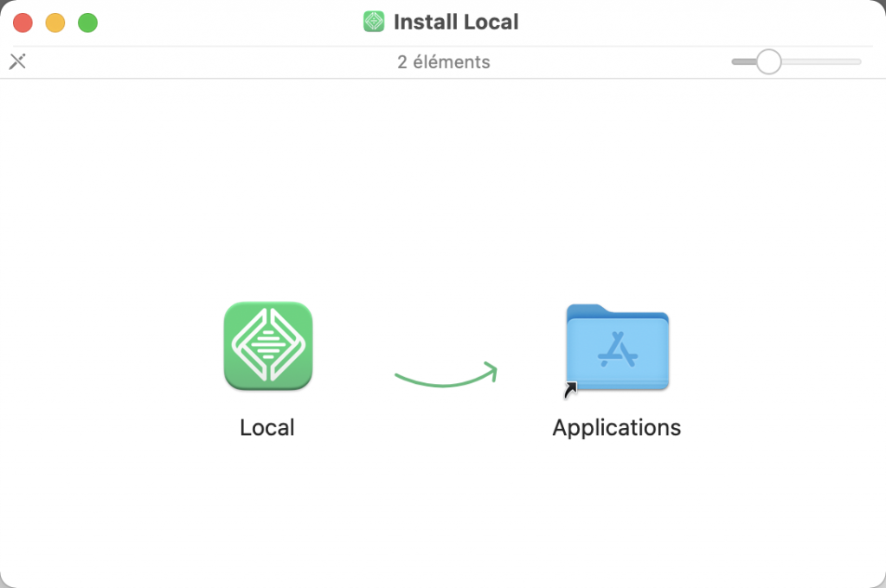886x588 pixels.
Task: Select the Local app icon
Action: point(267,346)
